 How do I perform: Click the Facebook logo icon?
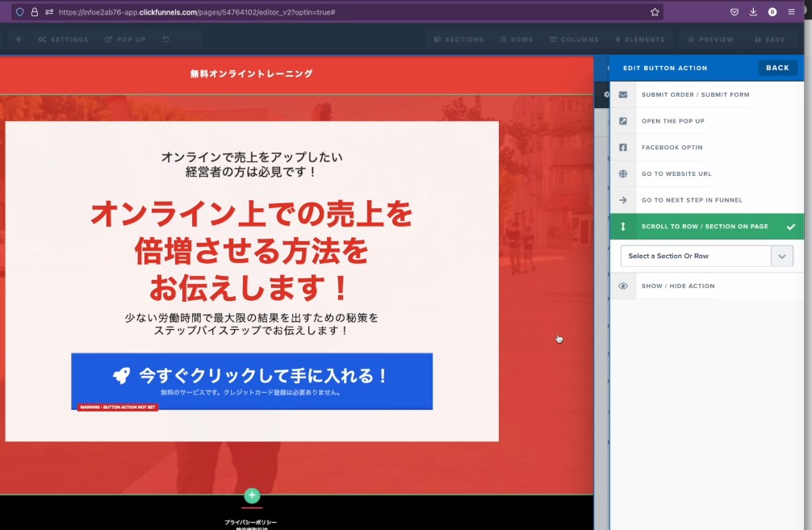[x=623, y=148]
